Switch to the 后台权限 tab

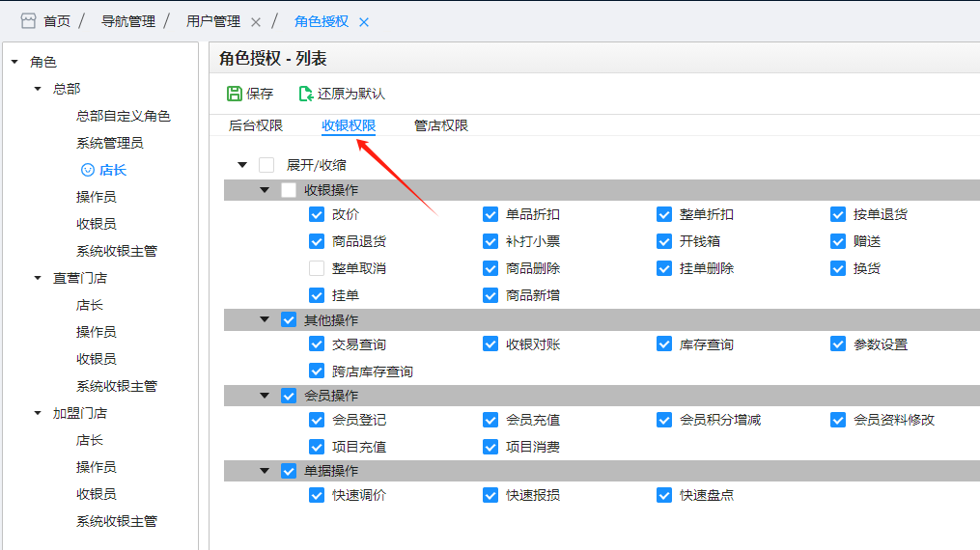(256, 125)
